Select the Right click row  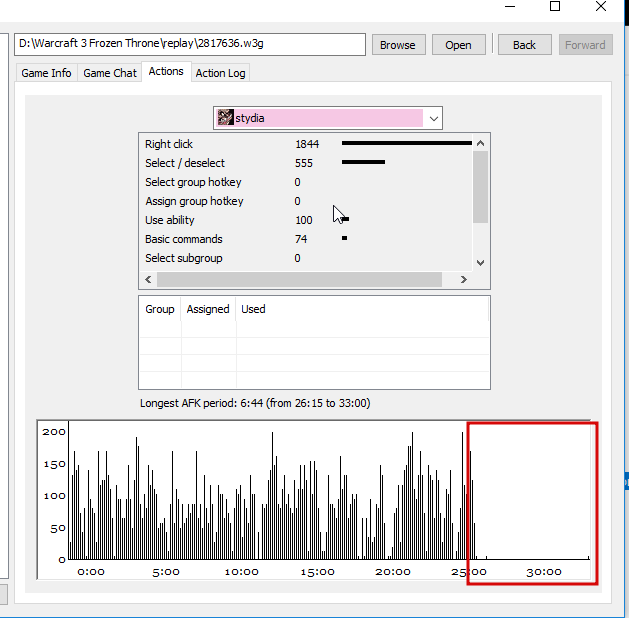coord(306,144)
